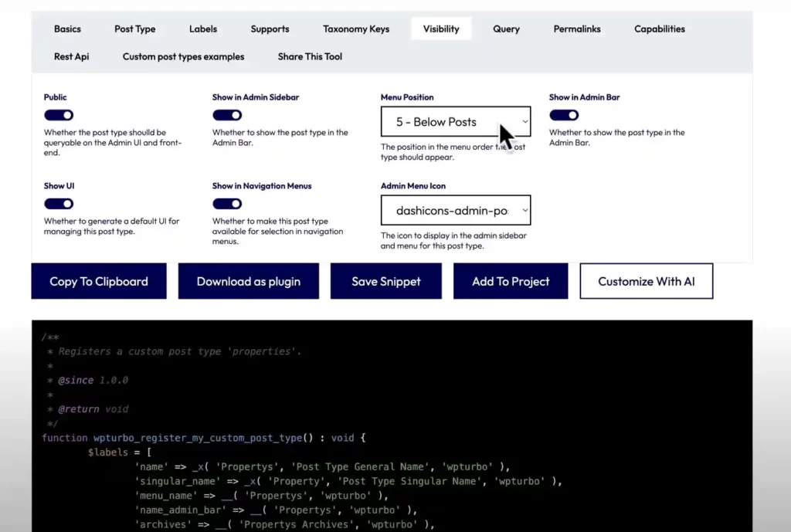Click Customize With AI button
Screen dimensions: 791x532
click(647, 281)
